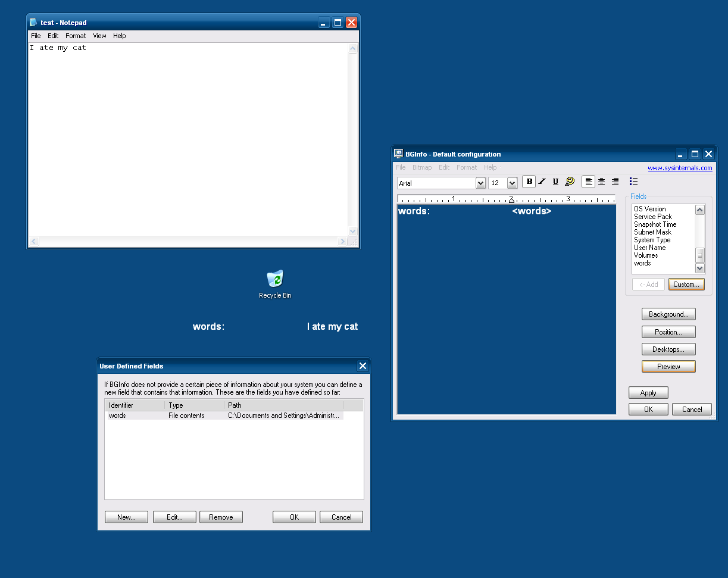
Task: Open the View menu in Notepad
Action: pyautogui.click(x=99, y=36)
